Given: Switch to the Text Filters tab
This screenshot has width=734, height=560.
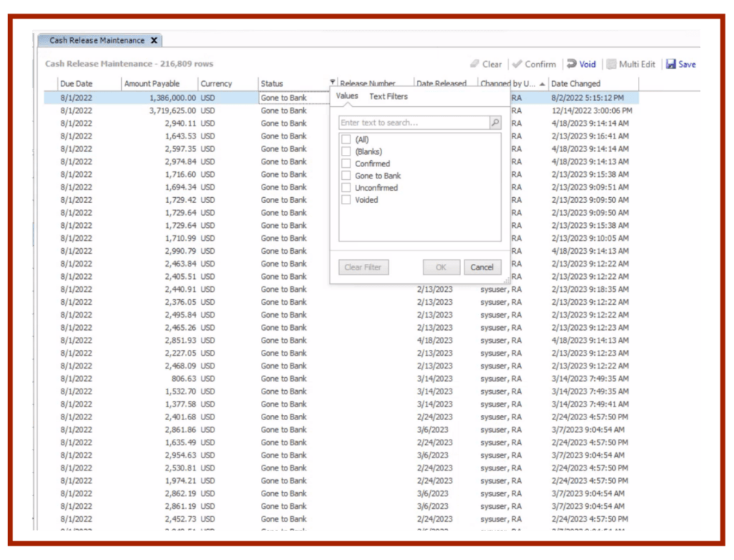Looking at the screenshot, I should point(388,97).
